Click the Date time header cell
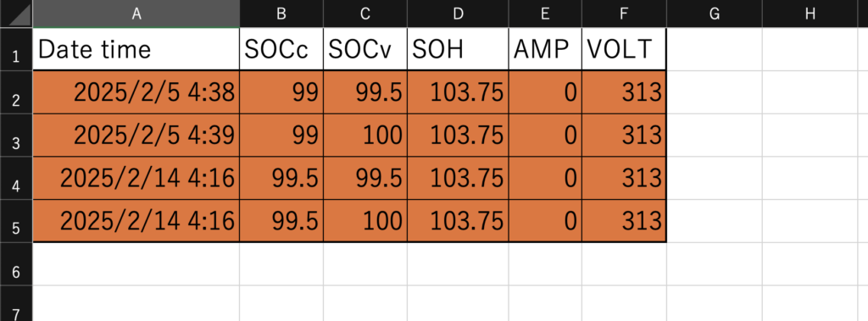The height and width of the screenshot is (321, 868). (136, 49)
